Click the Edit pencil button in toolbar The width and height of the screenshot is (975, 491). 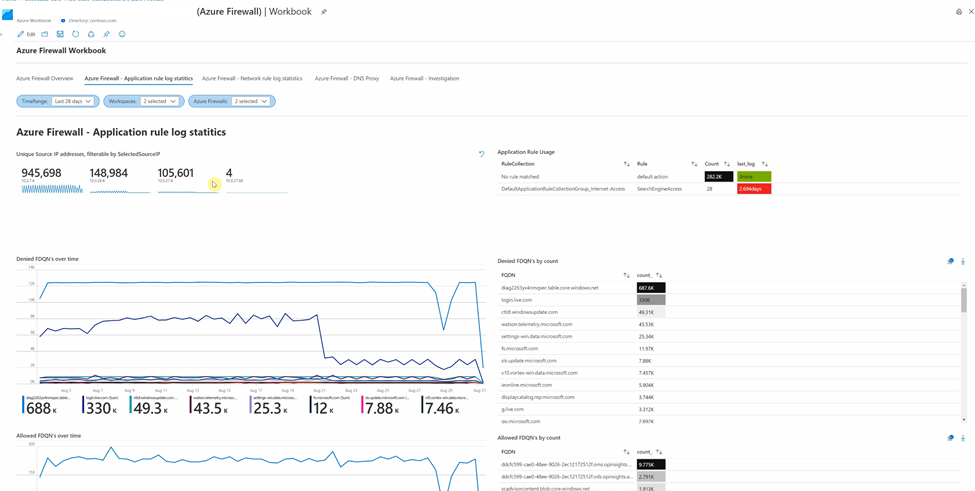26,34
